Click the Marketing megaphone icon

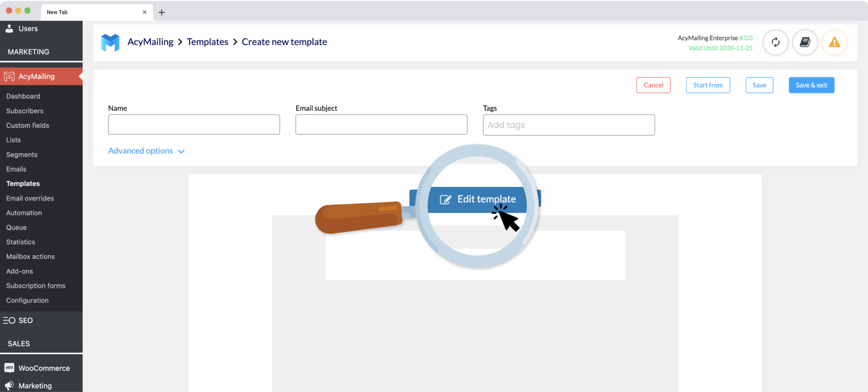click(x=9, y=385)
